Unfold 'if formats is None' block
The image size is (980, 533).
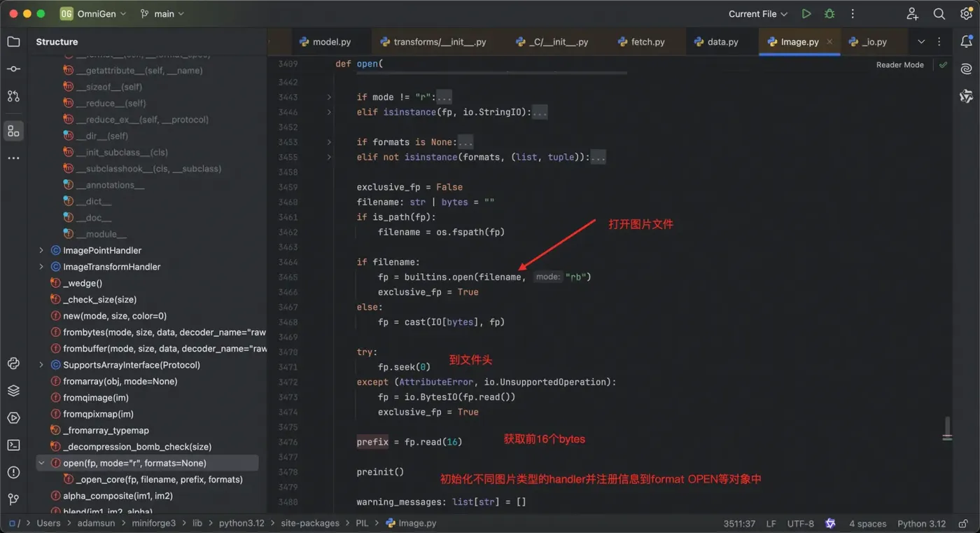pos(329,142)
